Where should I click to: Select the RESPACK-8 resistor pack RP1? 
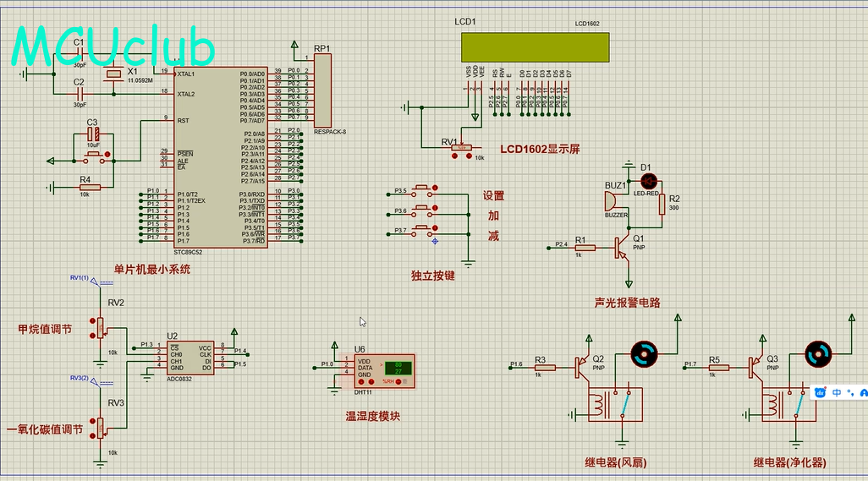(322, 90)
